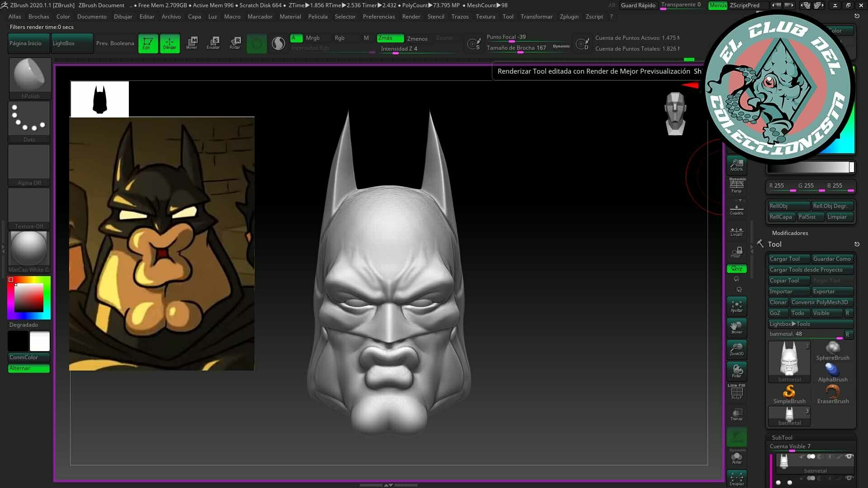Click the Convertir PolyMesh3D button

click(821, 302)
